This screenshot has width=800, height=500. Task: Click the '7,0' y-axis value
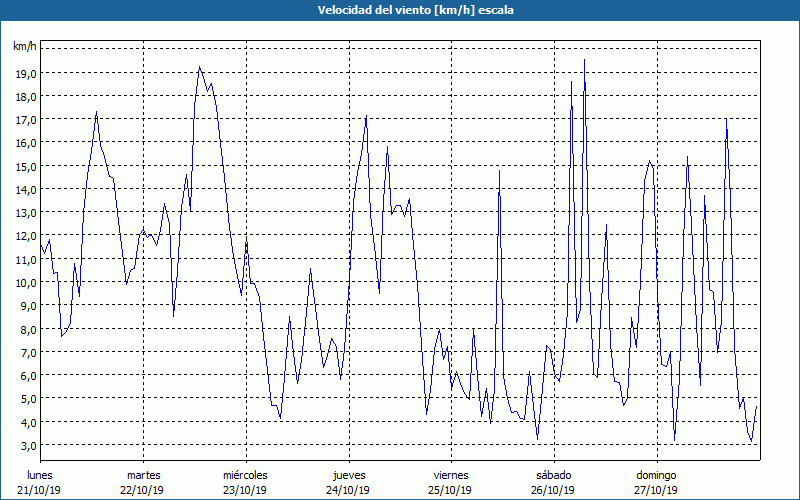tap(28, 353)
